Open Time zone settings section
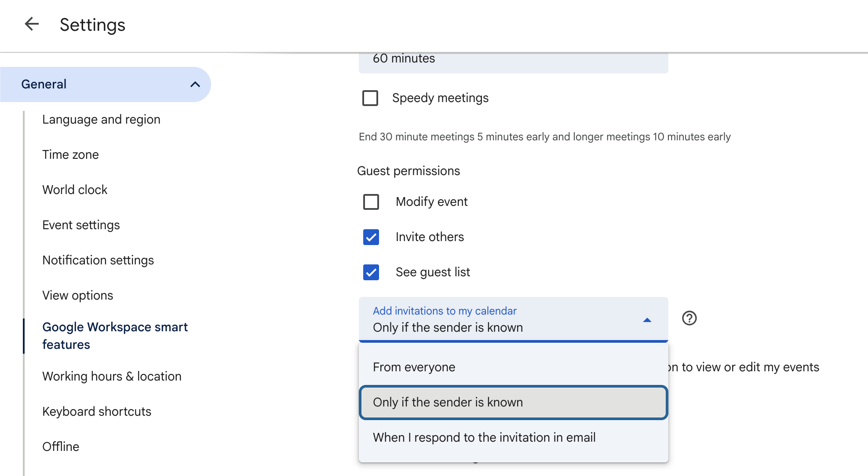Viewport: 868px width, 476px height. click(70, 155)
